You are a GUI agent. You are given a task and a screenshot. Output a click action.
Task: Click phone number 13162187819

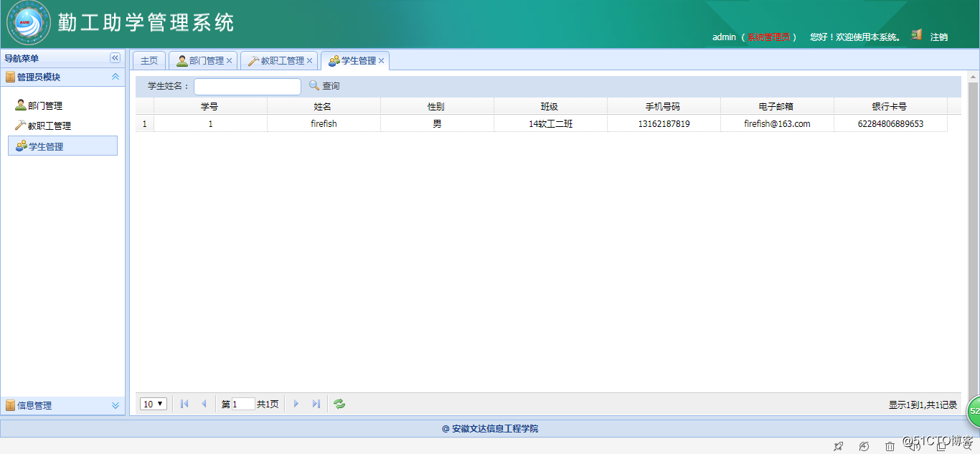(x=664, y=123)
